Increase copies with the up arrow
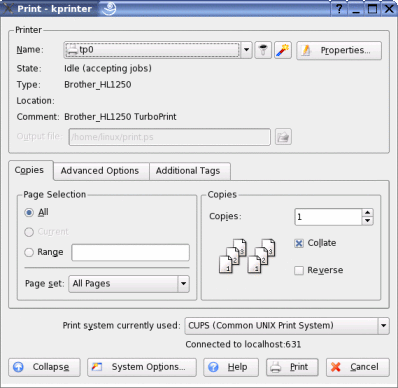Viewport: 398px width, 388px height. point(367,212)
